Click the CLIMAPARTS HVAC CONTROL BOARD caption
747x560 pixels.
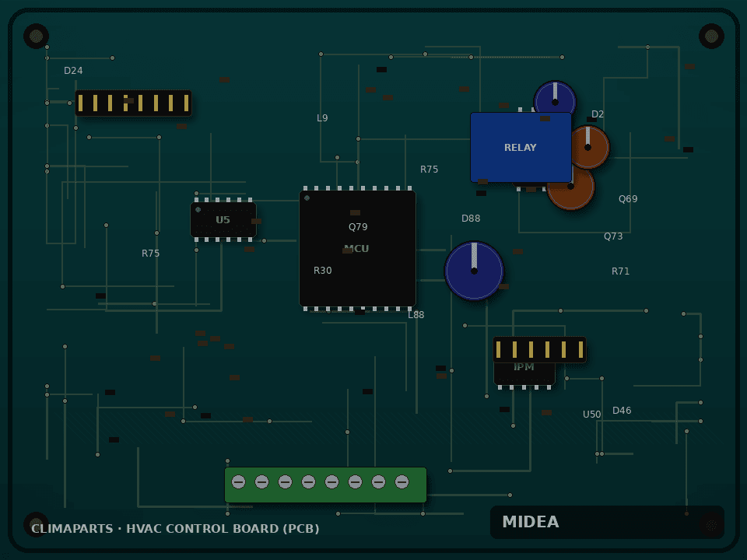[x=175, y=529]
